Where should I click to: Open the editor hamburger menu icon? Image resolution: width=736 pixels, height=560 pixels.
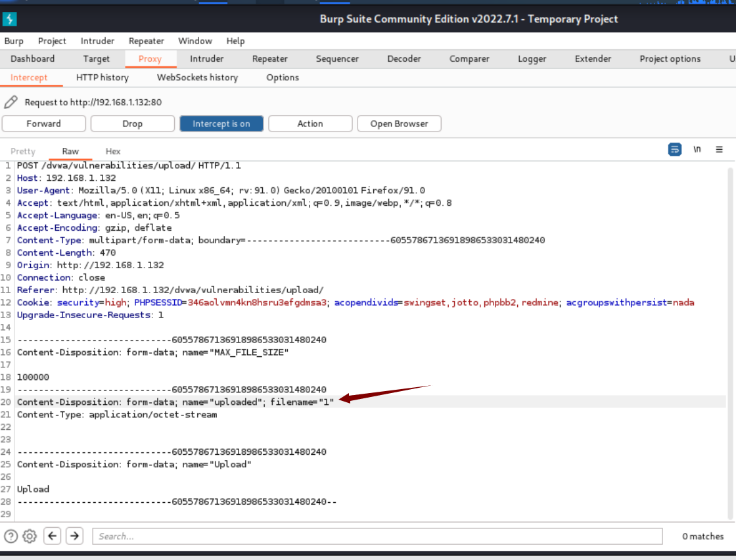719,149
